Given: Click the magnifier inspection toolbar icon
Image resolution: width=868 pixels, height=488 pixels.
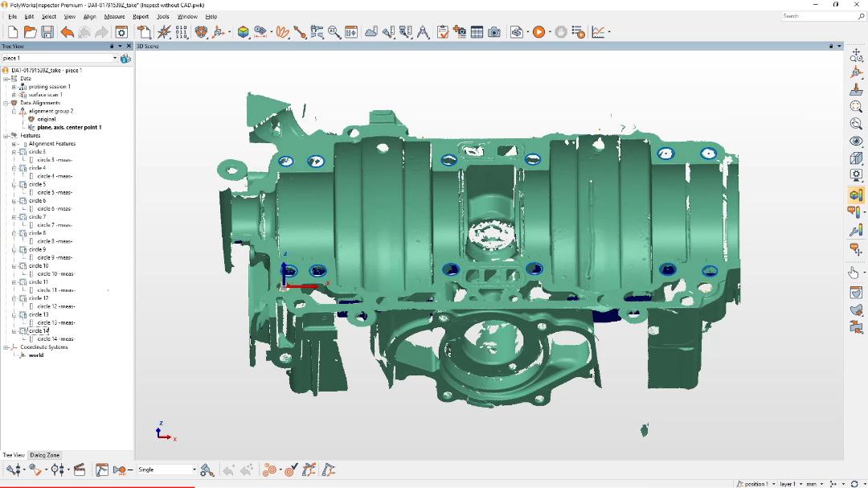Looking at the screenshot, I should [x=334, y=32].
